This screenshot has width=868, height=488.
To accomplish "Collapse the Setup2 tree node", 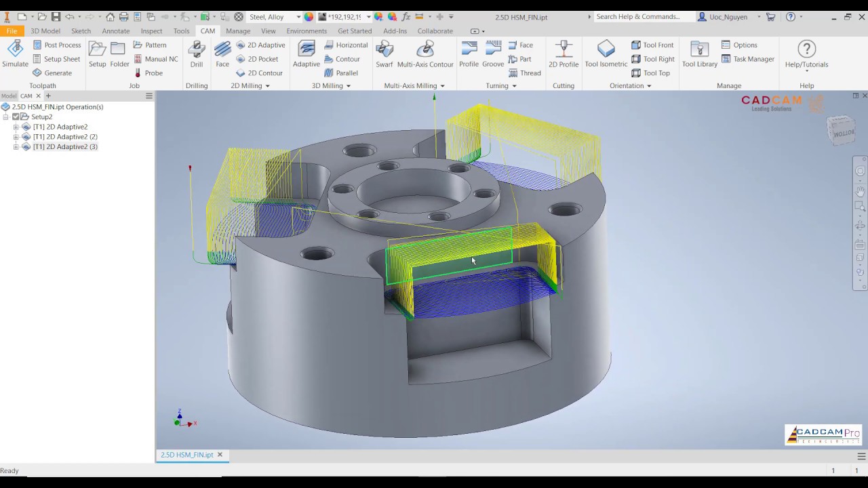I will (x=6, y=117).
